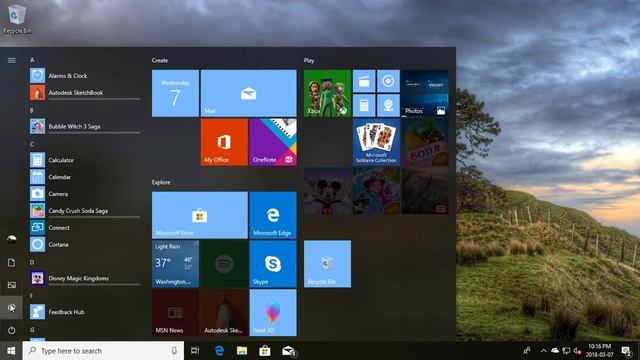
Task: Open the Xbox tile
Action: coord(327,93)
